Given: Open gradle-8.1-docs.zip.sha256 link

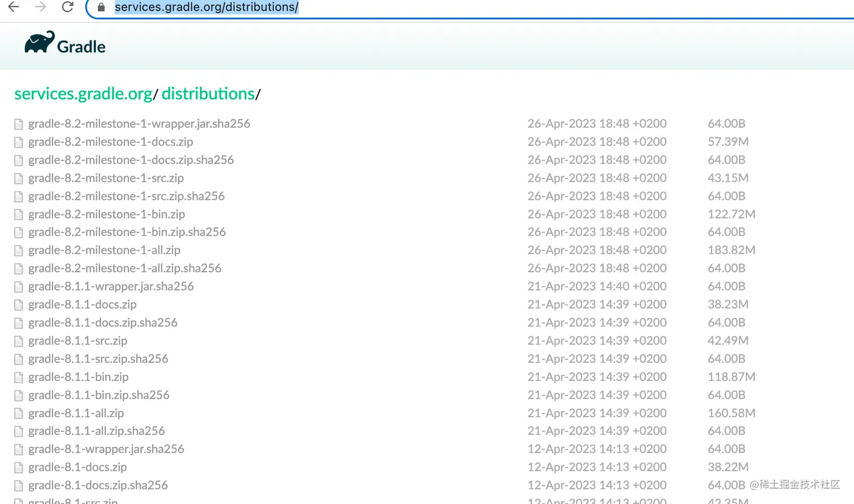Looking at the screenshot, I should (x=98, y=485).
